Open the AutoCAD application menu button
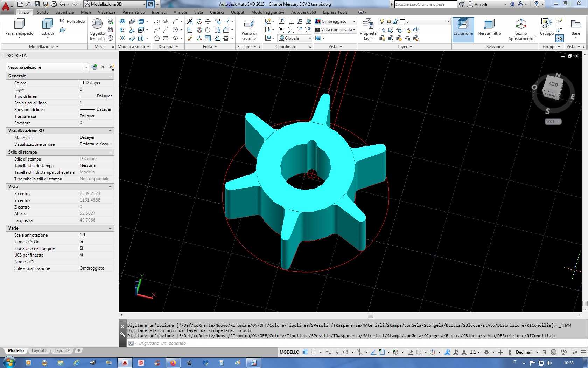 pos(6,7)
